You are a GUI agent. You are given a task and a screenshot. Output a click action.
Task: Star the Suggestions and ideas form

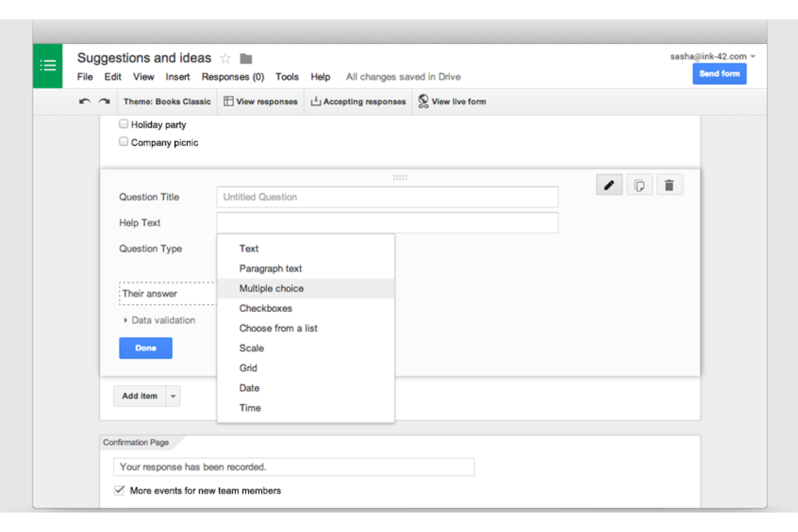pyautogui.click(x=225, y=58)
